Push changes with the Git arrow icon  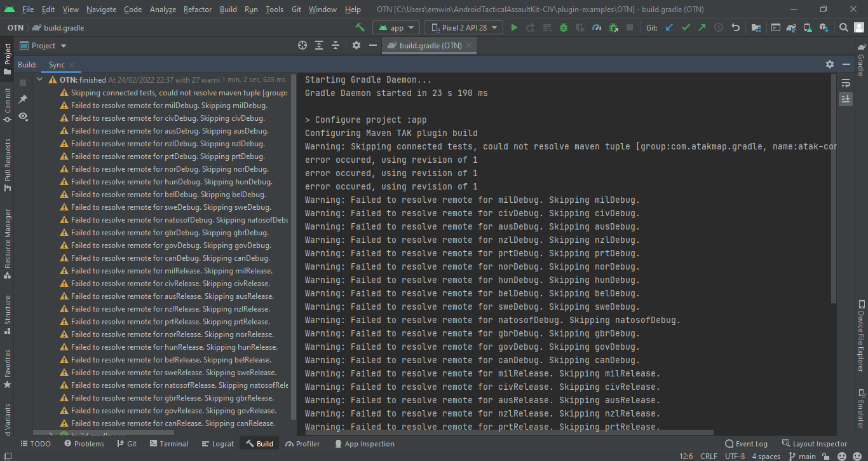click(x=702, y=27)
